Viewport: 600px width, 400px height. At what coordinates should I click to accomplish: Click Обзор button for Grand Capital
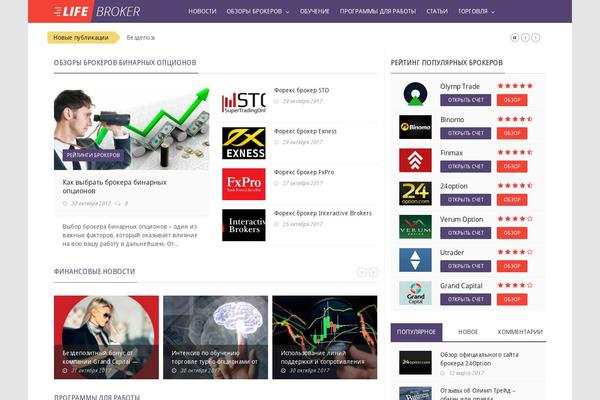coord(512,299)
